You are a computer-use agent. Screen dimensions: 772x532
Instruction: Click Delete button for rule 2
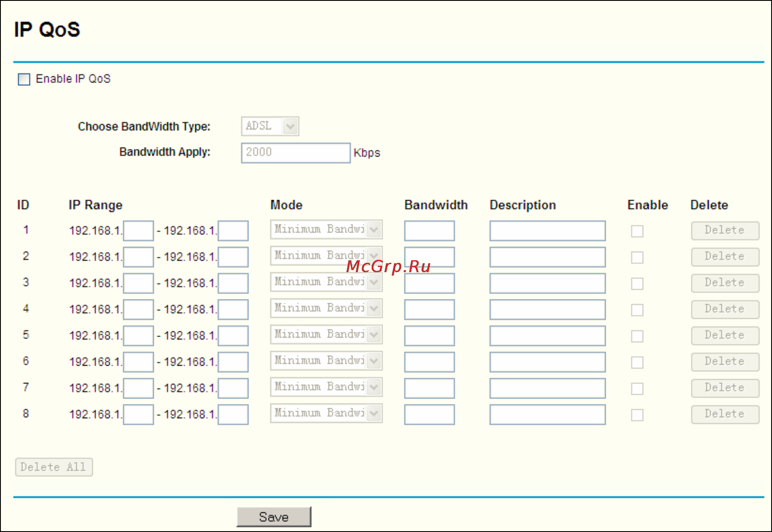[725, 257]
